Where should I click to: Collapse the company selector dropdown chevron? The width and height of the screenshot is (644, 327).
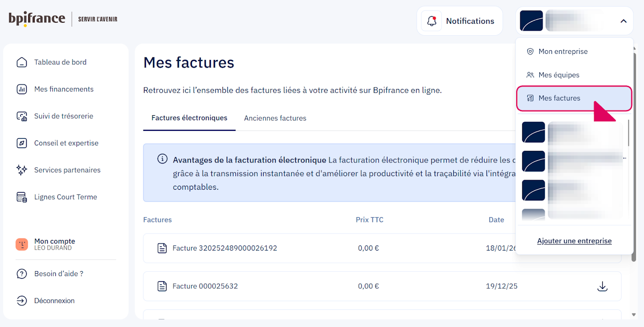(623, 21)
